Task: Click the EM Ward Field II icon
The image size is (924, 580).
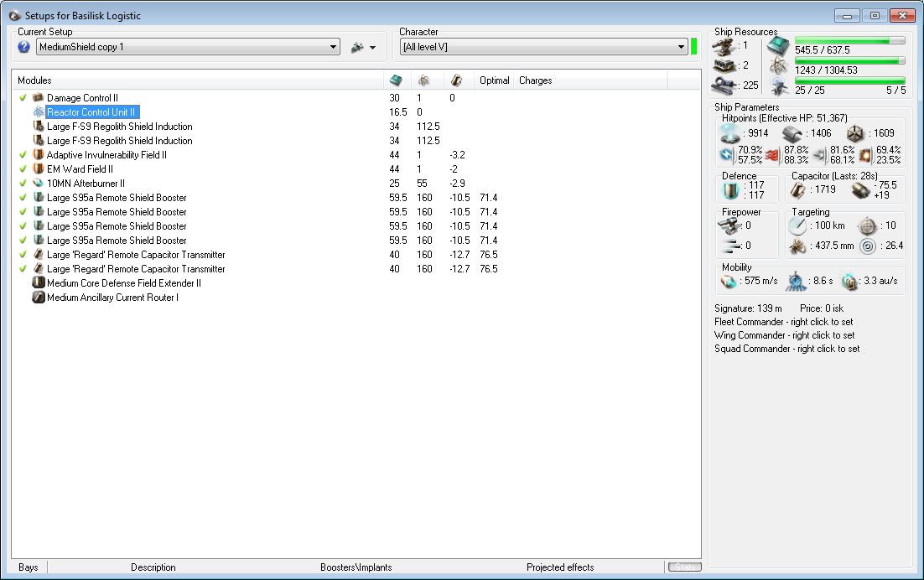Action: [x=39, y=169]
